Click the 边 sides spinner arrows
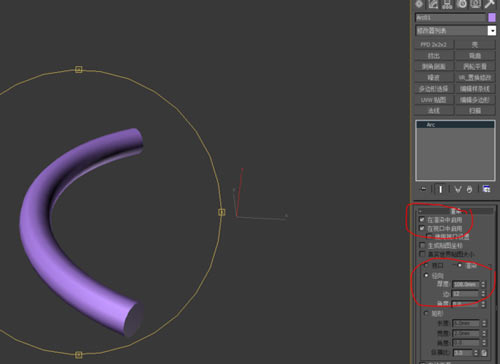This screenshot has width=500, height=364. pyautogui.click(x=483, y=294)
